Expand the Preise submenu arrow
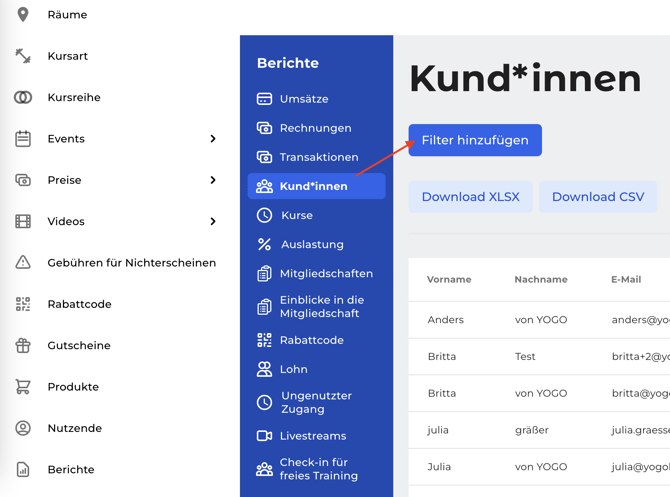This screenshot has height=497, width=670. pos(213,180)
